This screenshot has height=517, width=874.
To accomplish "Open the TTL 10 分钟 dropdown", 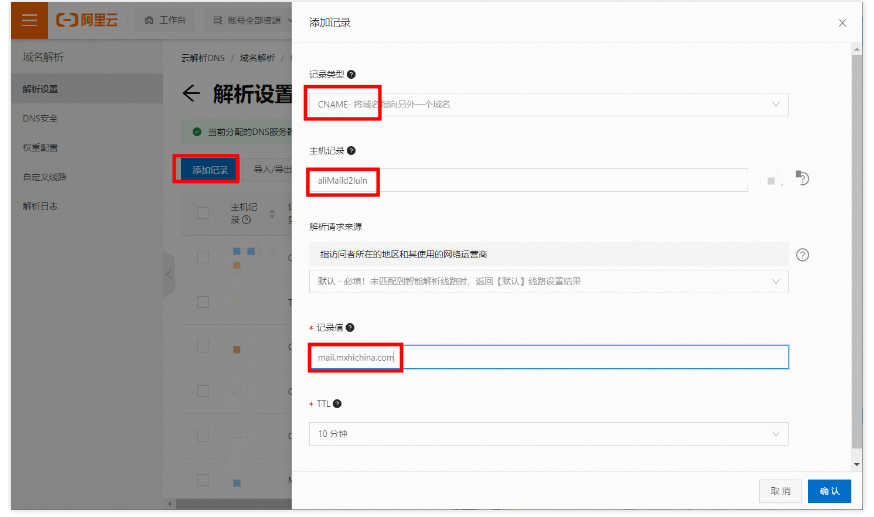I will [x=548, y=434].
